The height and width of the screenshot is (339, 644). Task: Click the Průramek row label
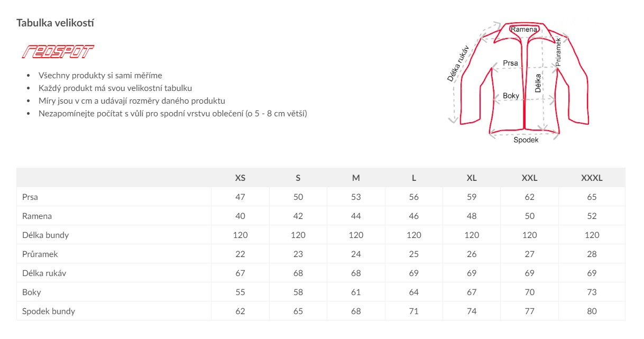click(x=40, y=254)
